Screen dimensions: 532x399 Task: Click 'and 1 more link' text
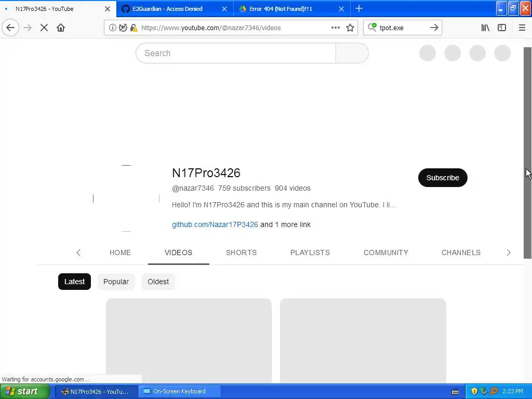pos(285,224)
